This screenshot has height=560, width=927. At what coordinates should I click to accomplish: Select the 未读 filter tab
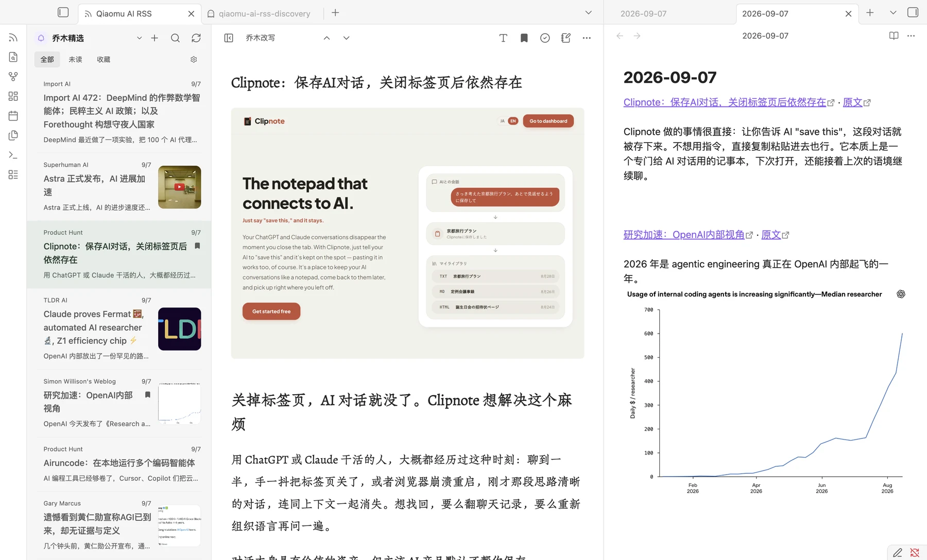click(x=76, y=60)
